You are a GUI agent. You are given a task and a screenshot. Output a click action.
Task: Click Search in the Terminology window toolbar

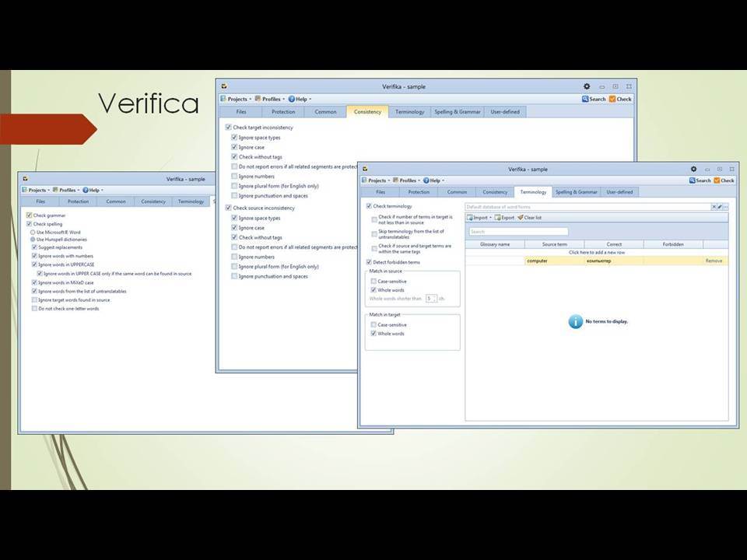[700, 180]
